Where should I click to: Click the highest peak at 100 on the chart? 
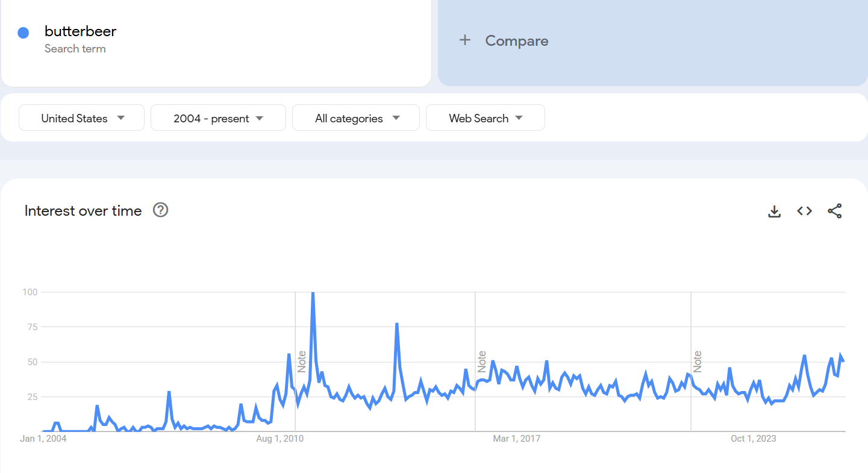(313, 293)
